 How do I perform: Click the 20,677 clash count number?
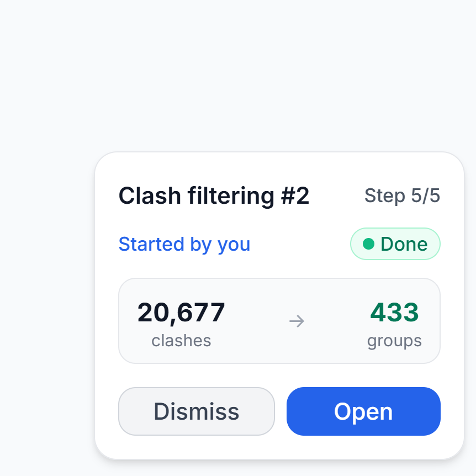pyautogui.click(x=181, y=313)
